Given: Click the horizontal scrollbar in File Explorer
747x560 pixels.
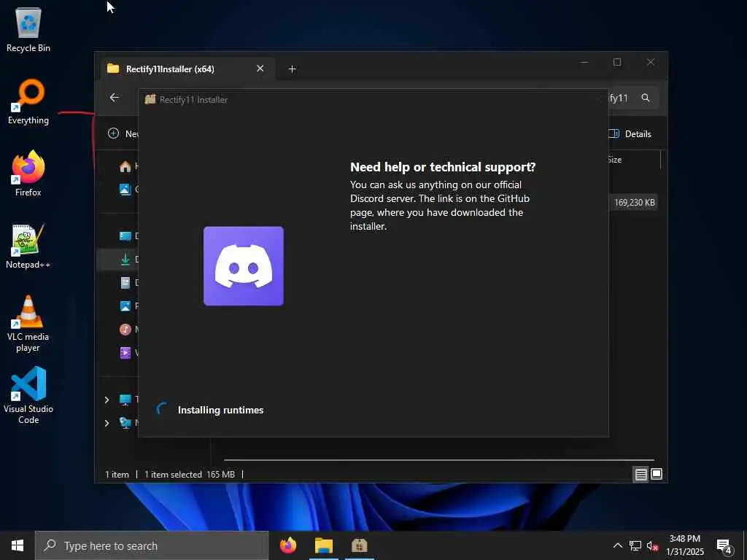Looking at the screenshot, I should [438, 460].
